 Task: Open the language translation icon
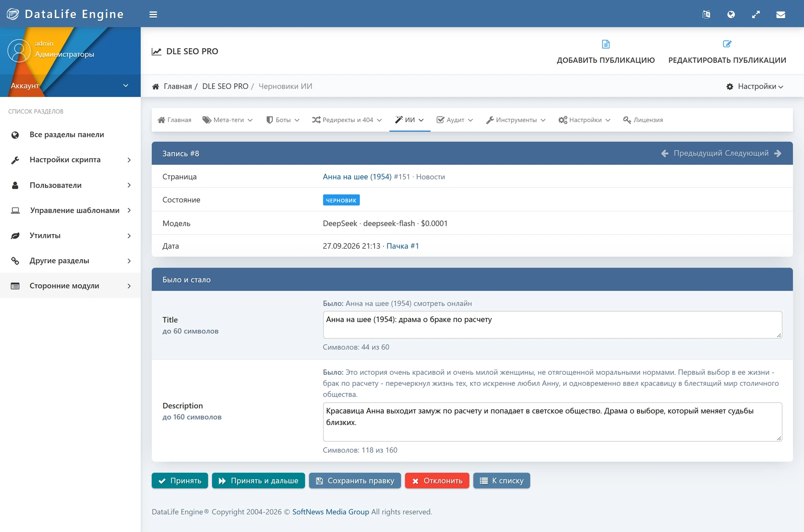706,15
